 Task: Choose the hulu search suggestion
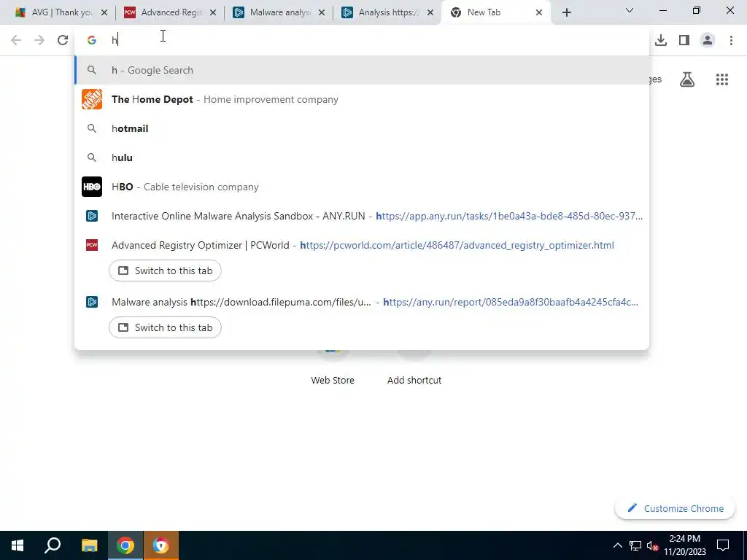pos(362,157)
